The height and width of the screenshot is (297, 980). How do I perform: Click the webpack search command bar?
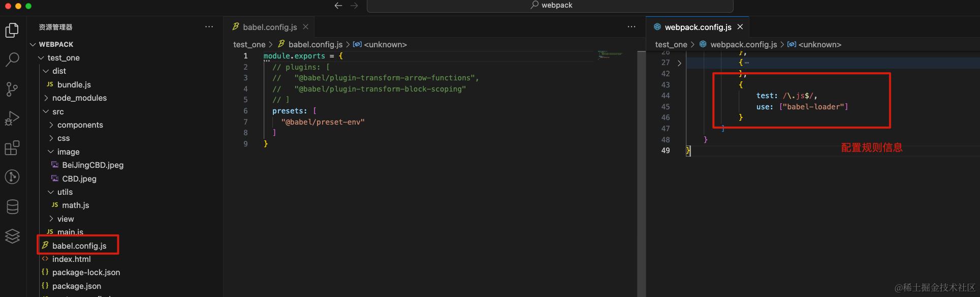click(x=550, y=6)
